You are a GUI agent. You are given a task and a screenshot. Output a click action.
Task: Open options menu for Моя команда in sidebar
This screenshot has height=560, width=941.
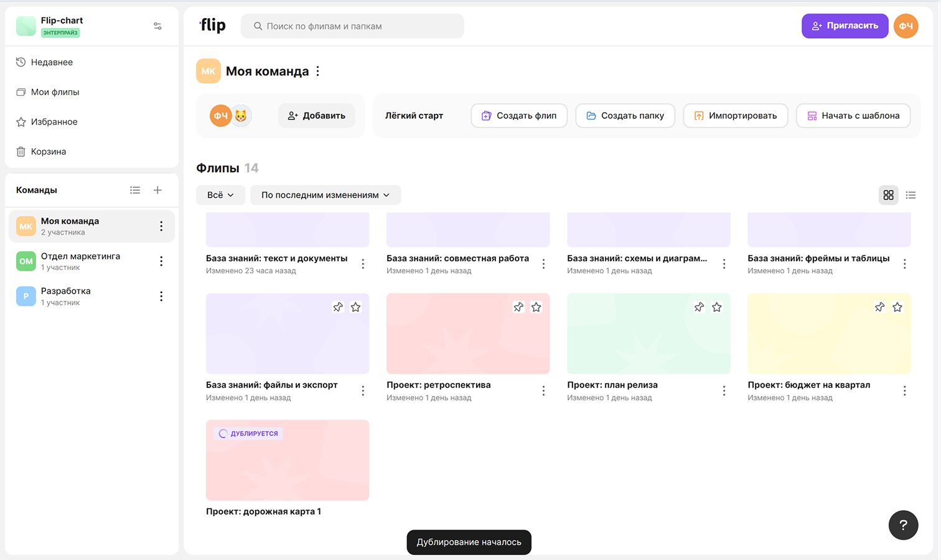pyautogui.click(x=161, y=226)
